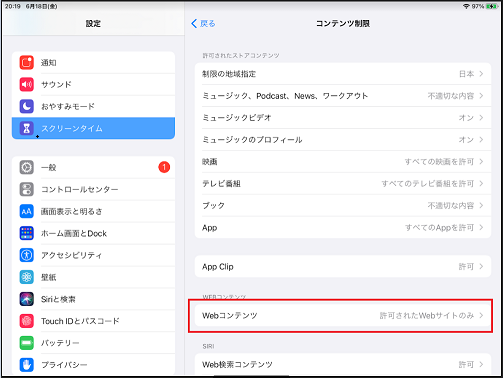The height and width of the screenshot is (378, 503).
Task: Open Web検索コンテンツ row
Action: (343, 364)
